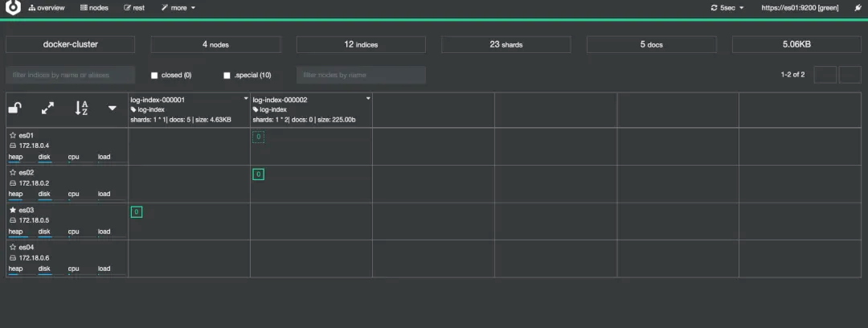The image size is (868, 328).
Task: Click the docker-cluster name box
Action: pos(70,44)
